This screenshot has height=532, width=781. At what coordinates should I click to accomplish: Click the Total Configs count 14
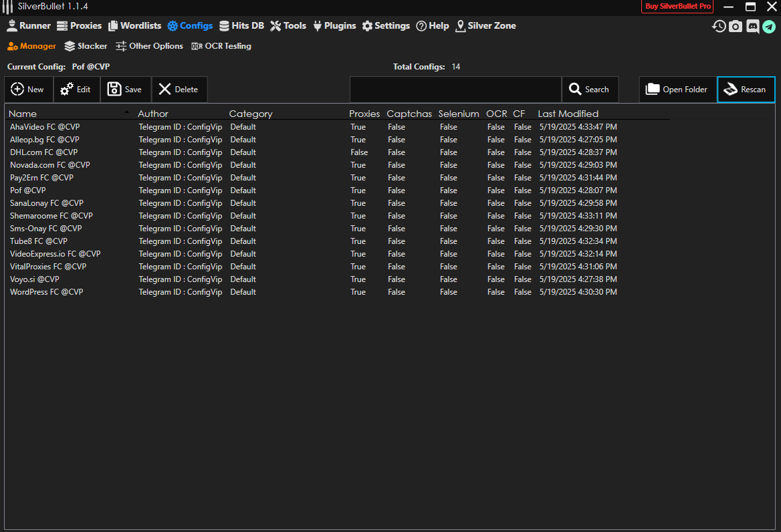tap(456, 67)
